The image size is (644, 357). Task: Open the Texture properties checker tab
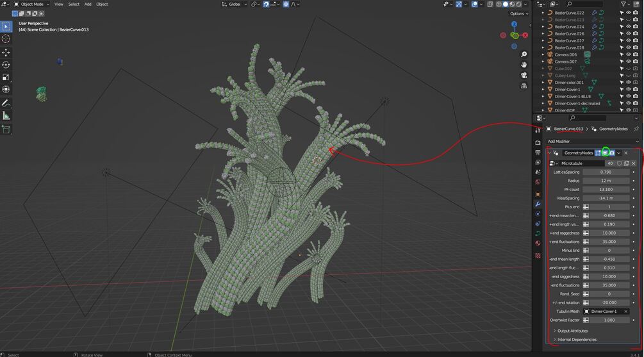pos(538,256)
